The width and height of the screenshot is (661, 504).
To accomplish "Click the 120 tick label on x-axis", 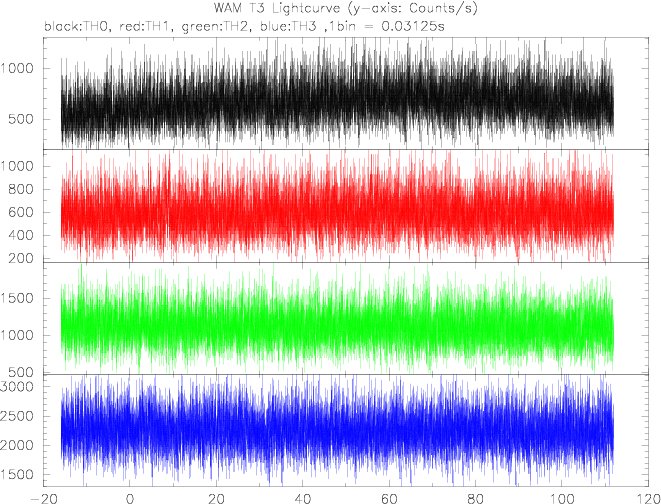I will pyautogui.click(x=648, y=498).
